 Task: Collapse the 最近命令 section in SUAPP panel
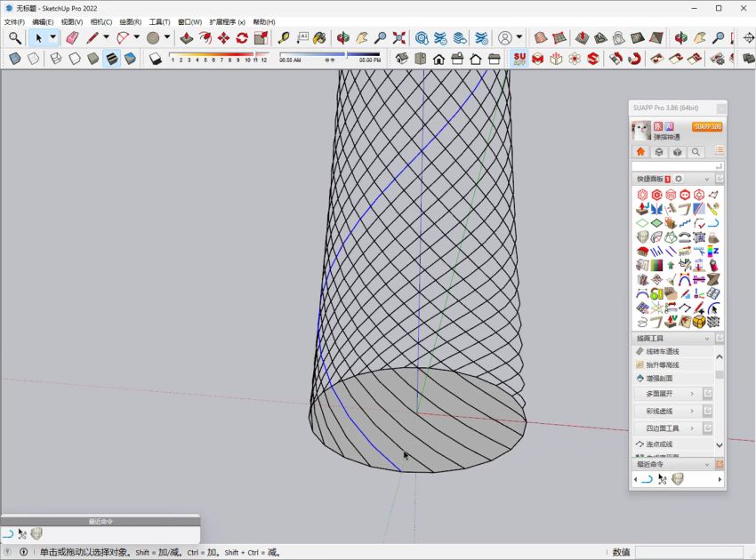click(707, 464)
